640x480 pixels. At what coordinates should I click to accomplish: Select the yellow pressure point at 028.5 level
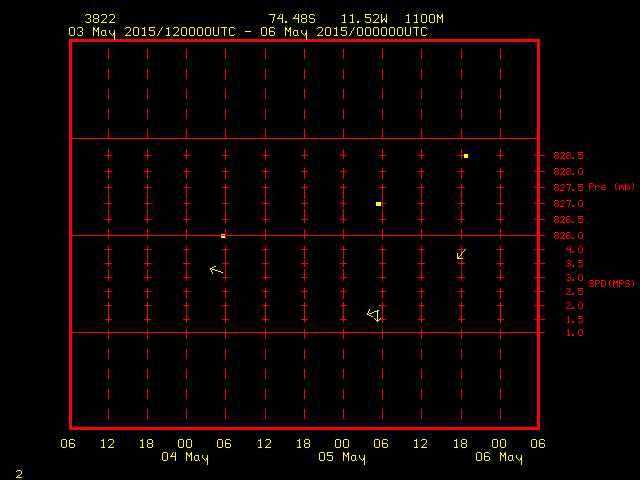click(x=466, y=156)
